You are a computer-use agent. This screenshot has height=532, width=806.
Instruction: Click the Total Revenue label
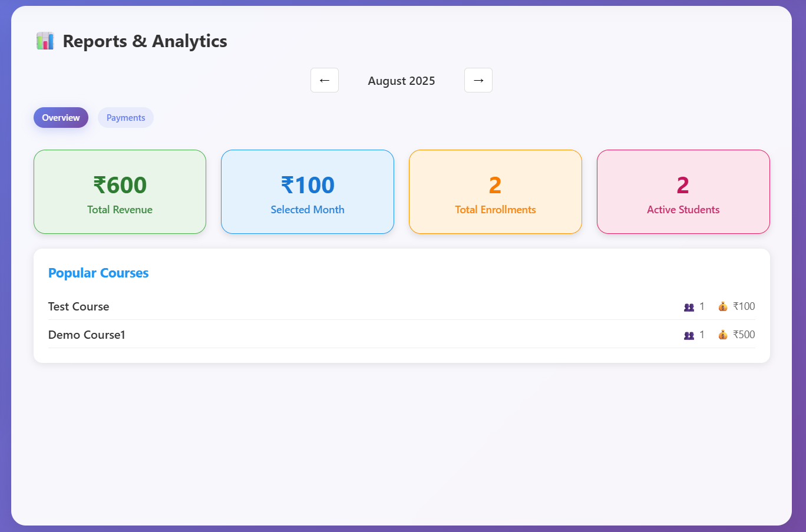pos(120,210)
